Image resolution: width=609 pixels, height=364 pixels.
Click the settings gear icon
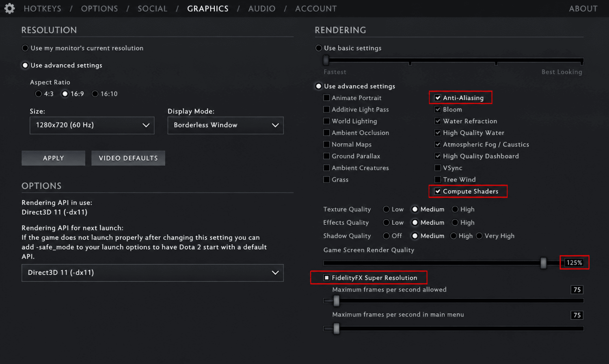click(9, 8)
